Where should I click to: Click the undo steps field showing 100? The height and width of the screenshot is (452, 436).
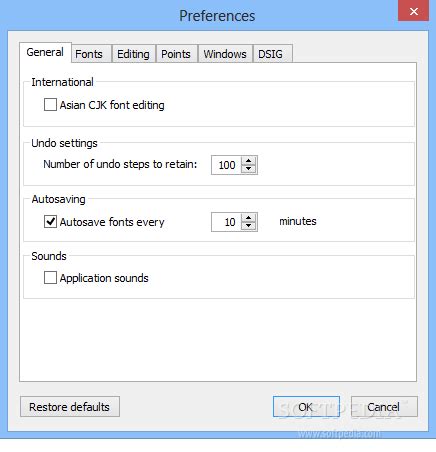(x=226, y=165)
